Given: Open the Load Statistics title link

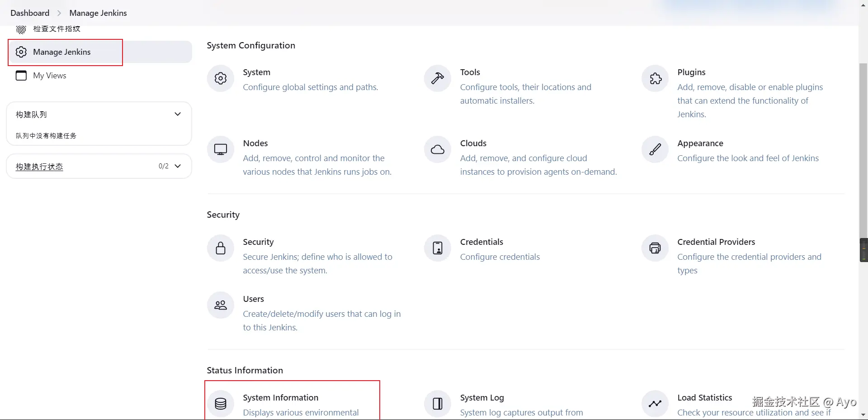Looking at the screenshot, I should (704, 398).
